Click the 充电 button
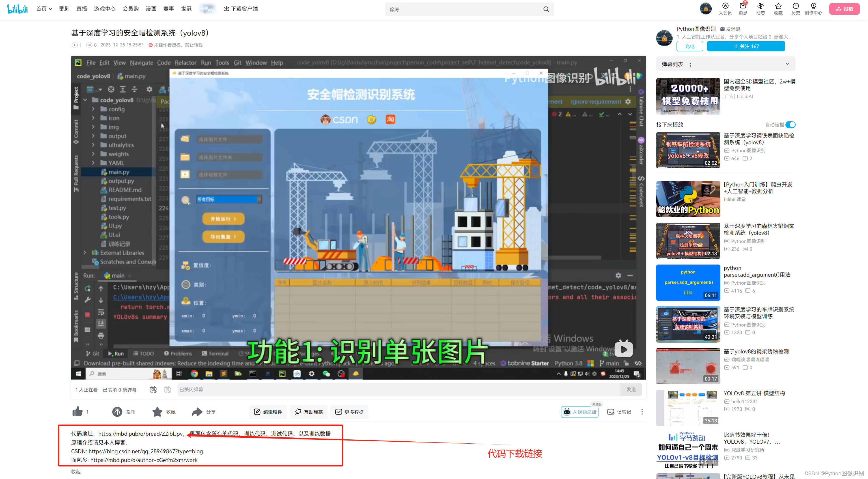 pyautogui.click(x=690, y=46)
